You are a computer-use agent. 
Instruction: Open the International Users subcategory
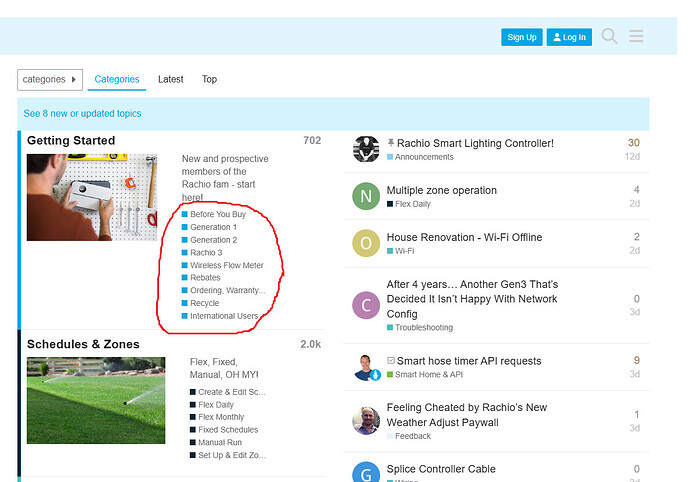pos(224,316)
